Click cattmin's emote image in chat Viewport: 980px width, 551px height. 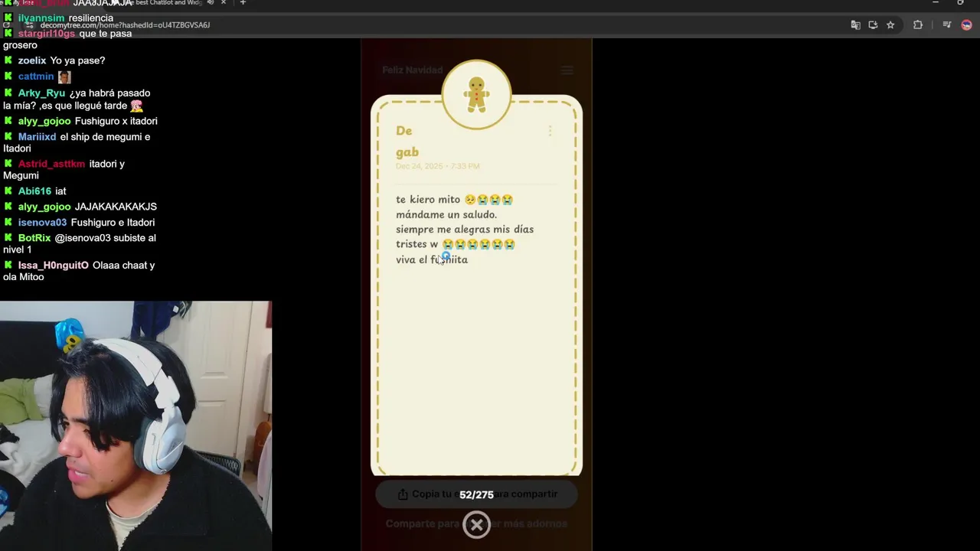tap(64, 77)
